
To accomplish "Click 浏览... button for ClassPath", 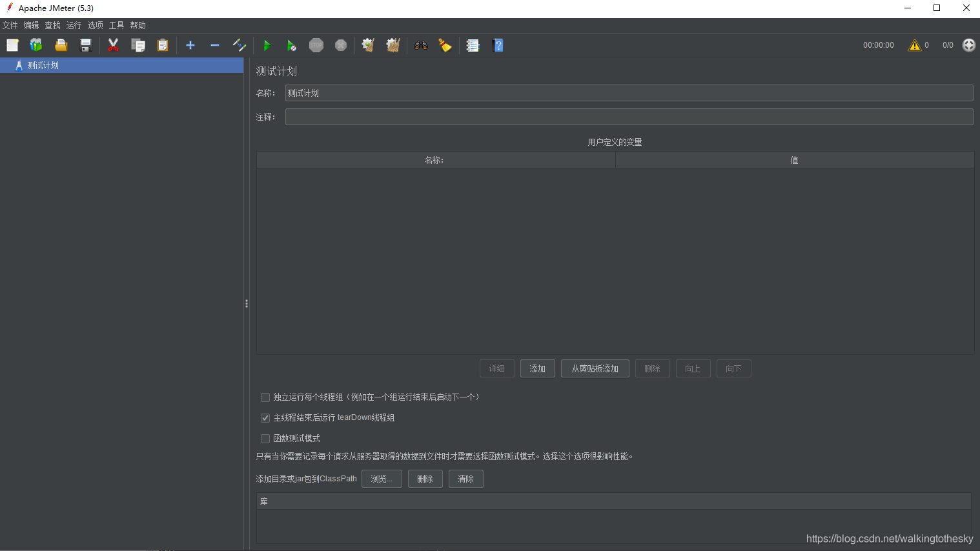I will point(382,479).
